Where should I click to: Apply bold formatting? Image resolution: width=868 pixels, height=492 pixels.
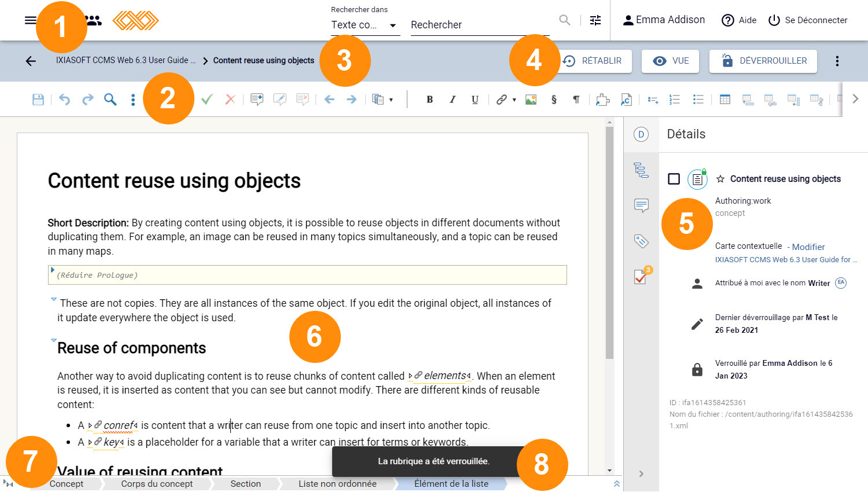pos(429,100)
